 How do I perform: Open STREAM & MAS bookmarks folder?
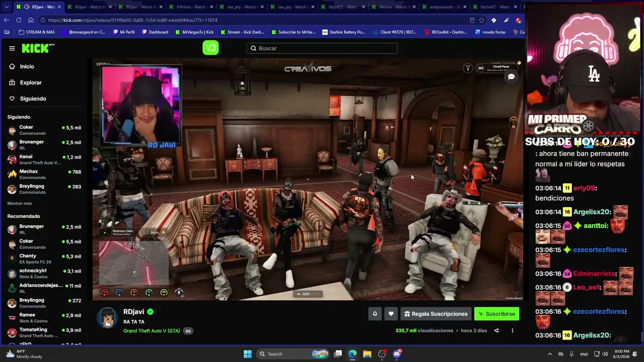click(x=37, y=32)
